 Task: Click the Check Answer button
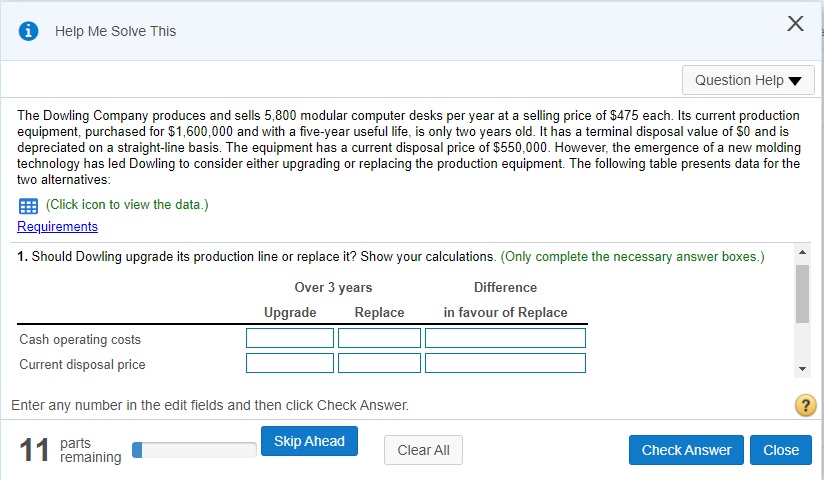686,450
